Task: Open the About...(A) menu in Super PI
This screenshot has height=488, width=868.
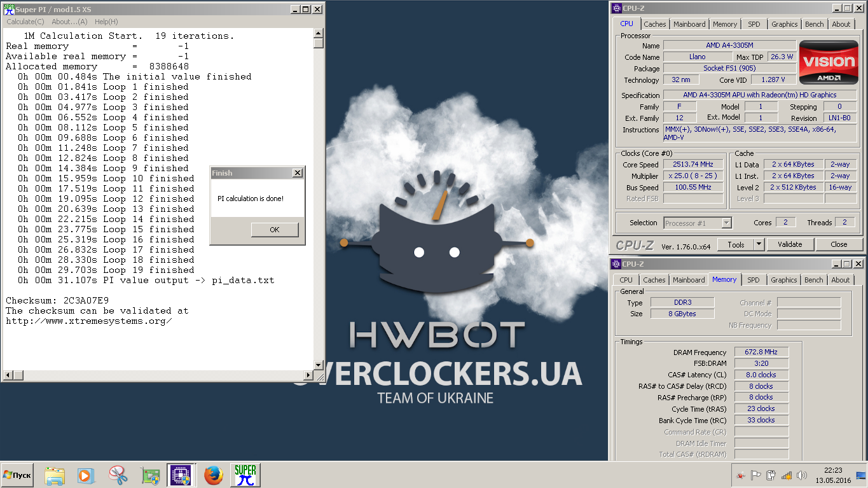Action: click(x=69, y=22)
